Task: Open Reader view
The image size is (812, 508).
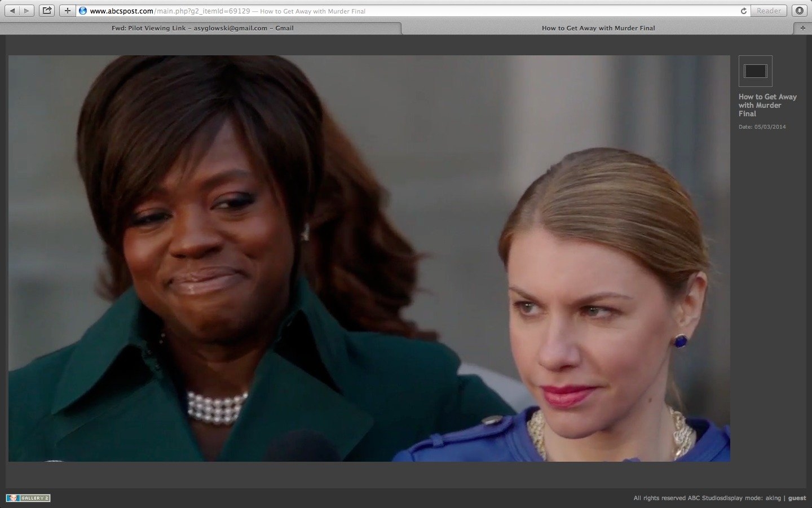Action: pyautogui.click(x=769, y=11)
